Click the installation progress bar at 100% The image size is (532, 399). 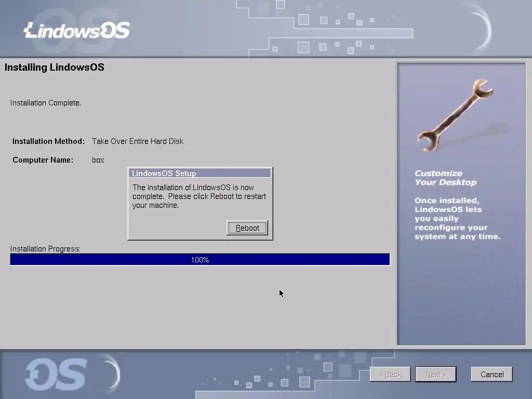point(200,260)
